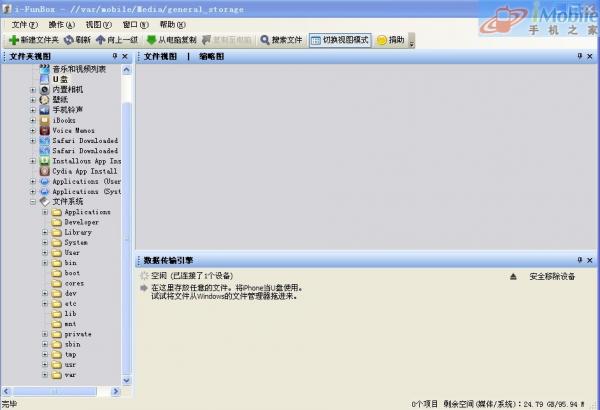
Task: Expand the private folder node
Action: [45, 334]
